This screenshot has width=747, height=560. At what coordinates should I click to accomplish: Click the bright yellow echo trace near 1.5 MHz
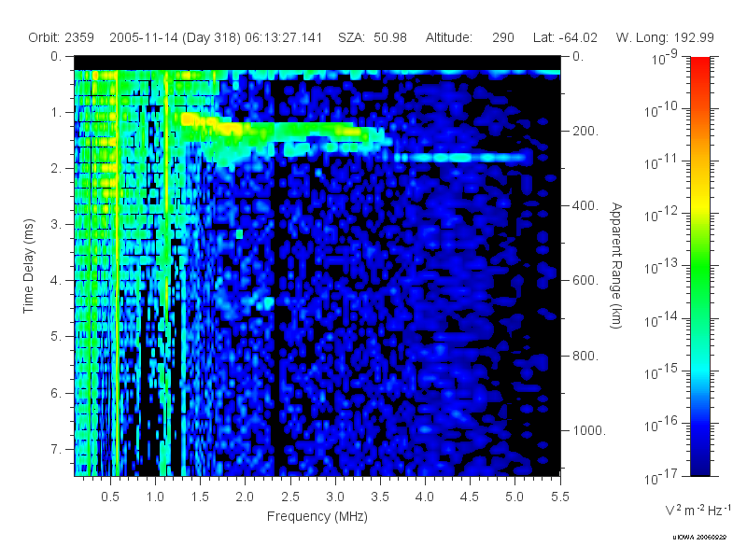pyautogui.click(x=200, y=121)
